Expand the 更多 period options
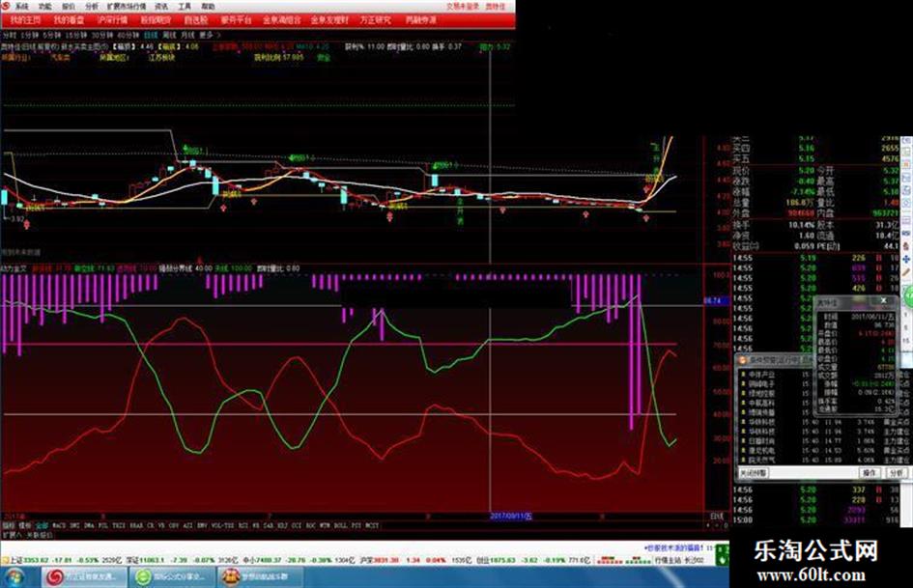Image resolution: width=913 pixels, height=588 pixels. click(207, 35)
